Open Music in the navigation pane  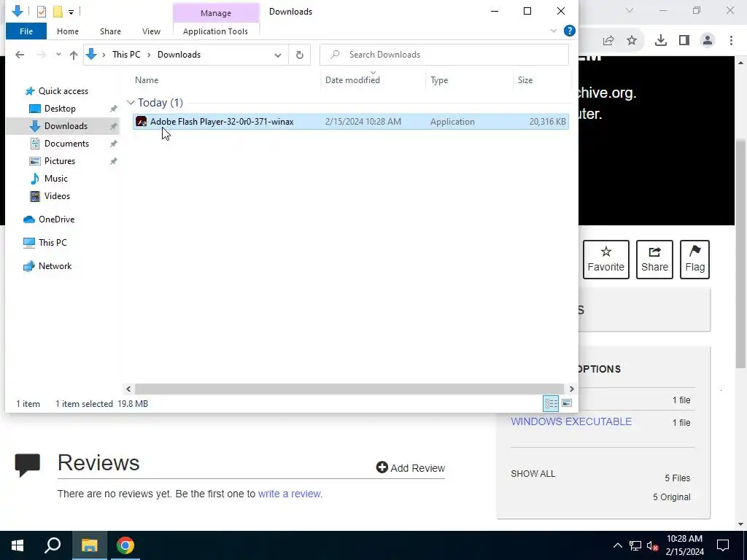[x=55, y=179]
